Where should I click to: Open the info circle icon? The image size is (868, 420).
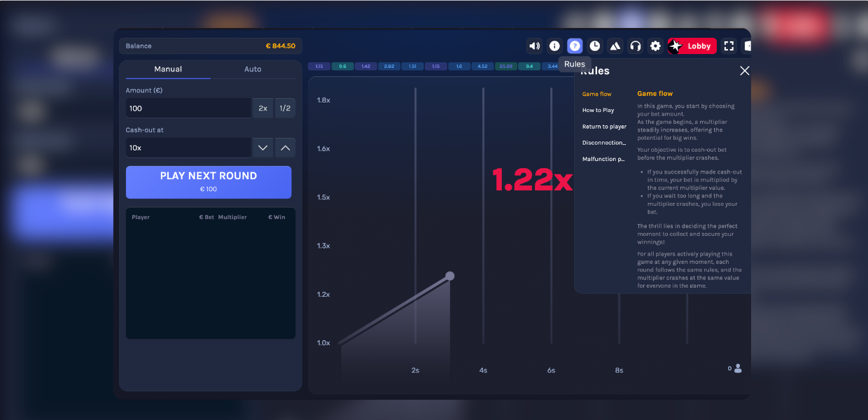click(554, 46)
